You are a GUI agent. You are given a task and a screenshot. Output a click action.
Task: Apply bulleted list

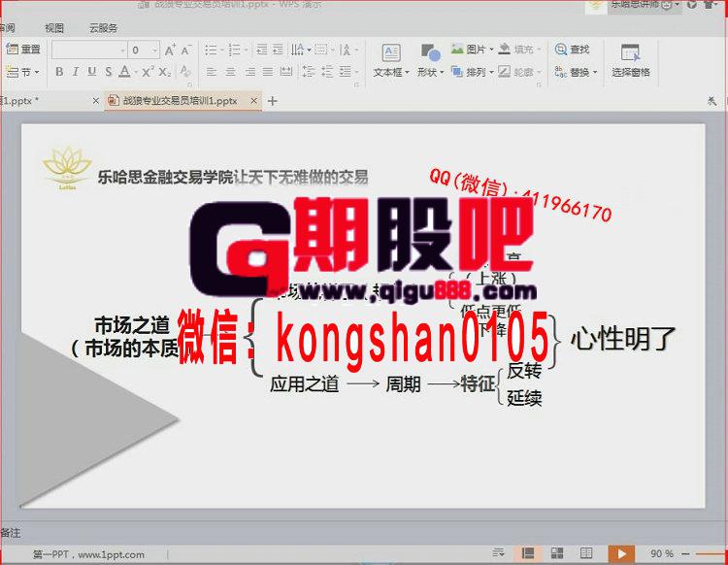tap(212, 50)
